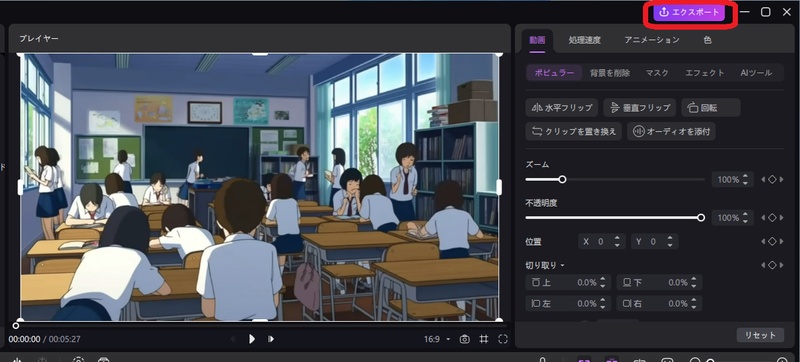
Task: Click the player scrubber playhead marker
Action: pyautogui.click(x=16, y=325)
